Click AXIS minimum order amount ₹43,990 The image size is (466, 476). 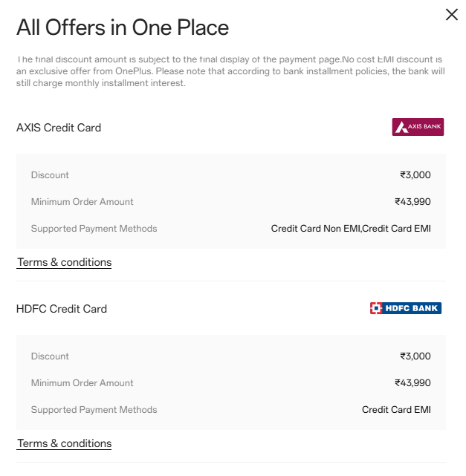412,202
